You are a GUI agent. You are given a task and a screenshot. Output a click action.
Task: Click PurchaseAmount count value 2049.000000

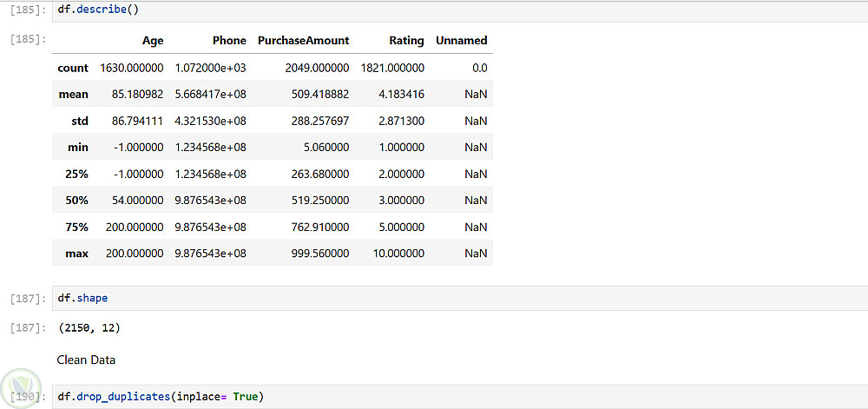(x=317, y=68)
